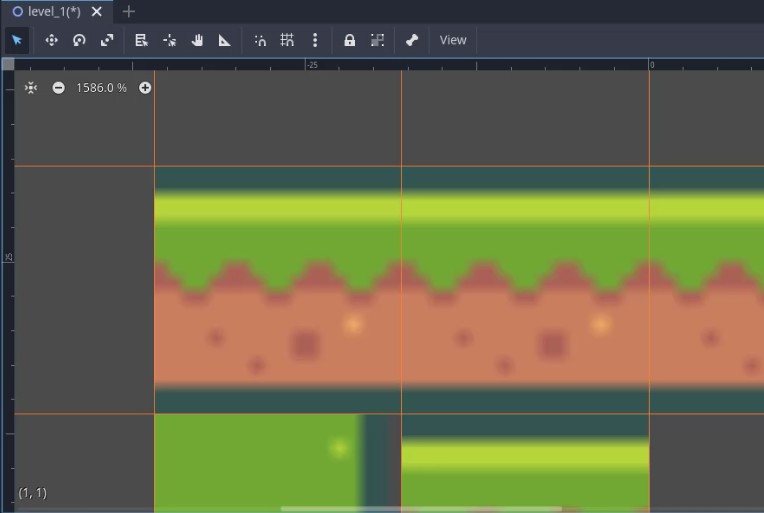Zoom out with the minus button
This screenshot has height=513, width=764.
[58, 88]
